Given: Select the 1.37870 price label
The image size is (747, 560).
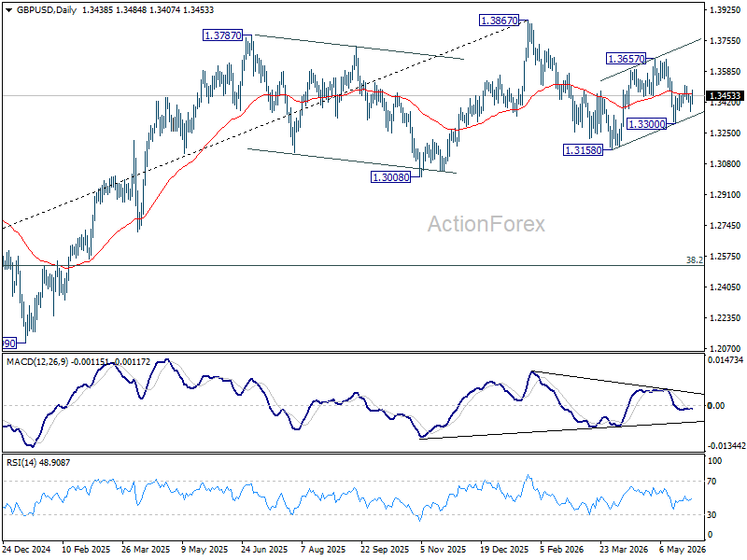Looking at the screenshot, I should click(x=222, y=35).
